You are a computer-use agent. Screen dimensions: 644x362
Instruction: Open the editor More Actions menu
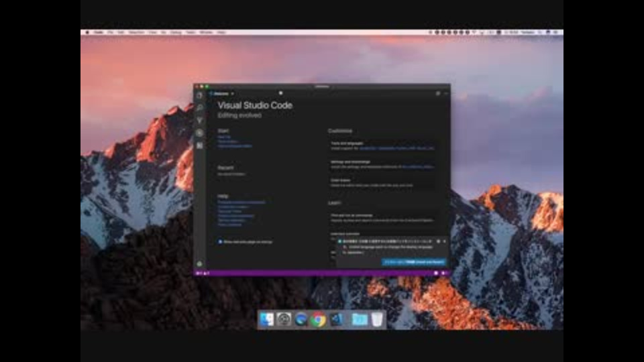click(445, 94)
